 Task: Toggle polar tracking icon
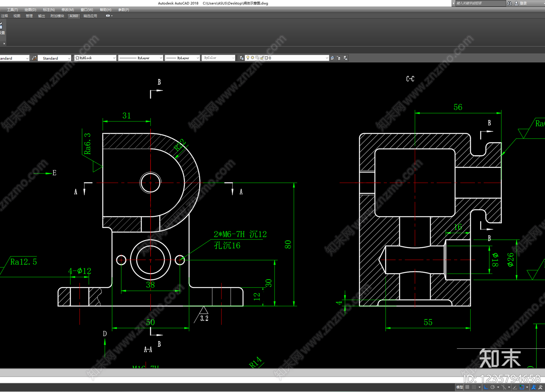(x=493, y=387)
